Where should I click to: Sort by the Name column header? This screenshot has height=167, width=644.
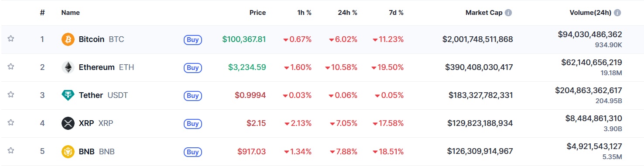(x=70, y=13)
